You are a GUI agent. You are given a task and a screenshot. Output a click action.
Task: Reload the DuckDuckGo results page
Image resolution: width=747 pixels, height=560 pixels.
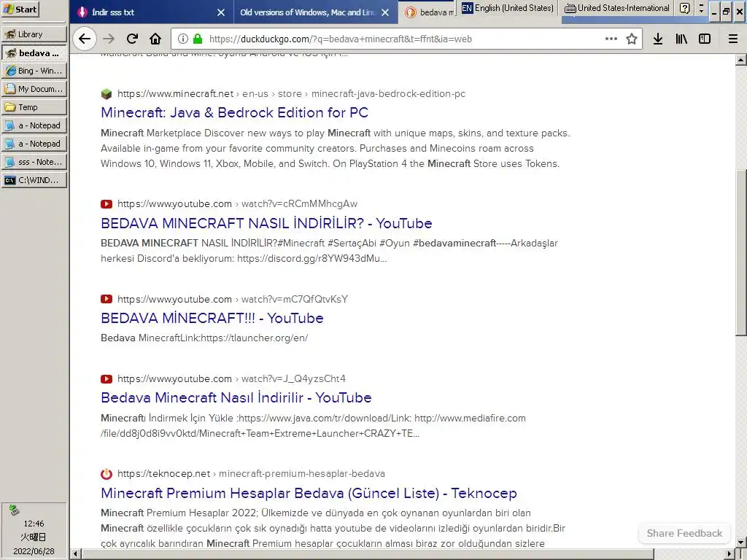133,39
